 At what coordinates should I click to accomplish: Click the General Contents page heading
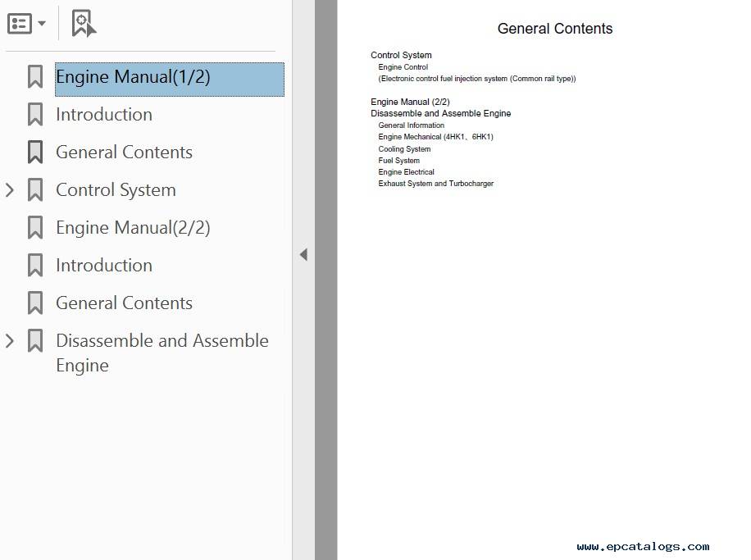pyautogui.click(x=555, y=29)
